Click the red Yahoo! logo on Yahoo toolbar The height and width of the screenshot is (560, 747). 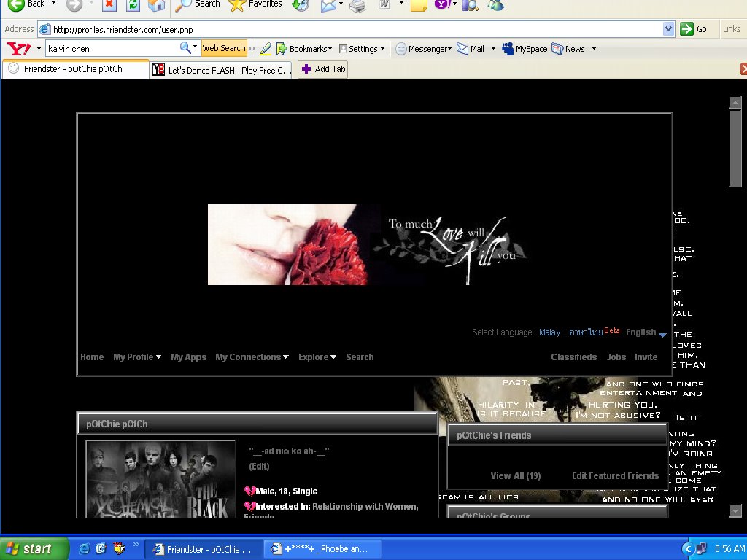18,49
